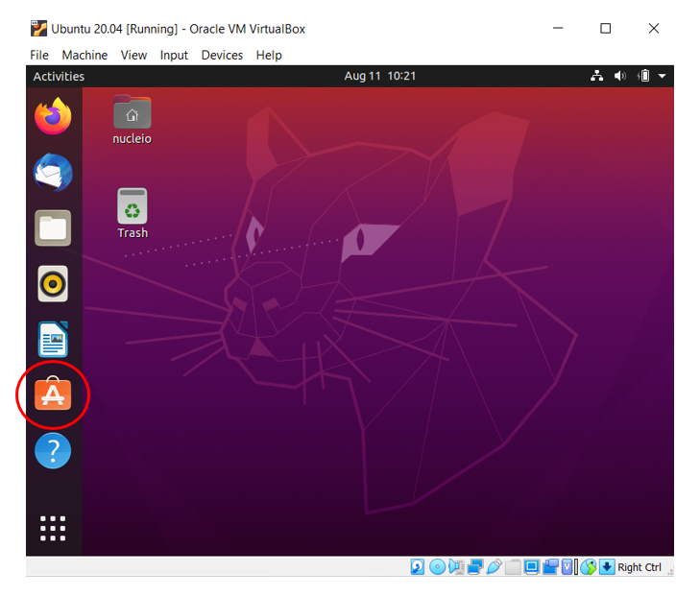The height and width of the screenshot is (597, 700).
Task: Click the shared folders status icon
Action: click(x=513, y=566)
